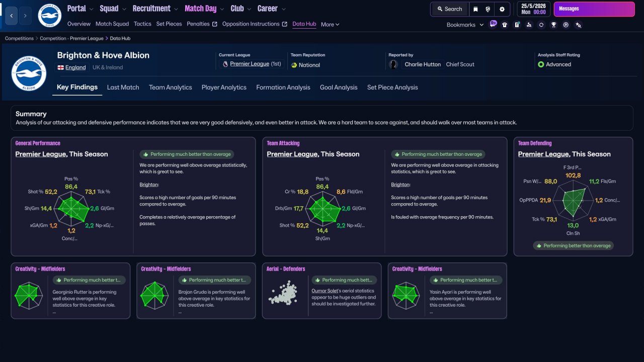Open the Messages button
Viewport: 644px width, 362px height.
(x=594, y=9)
